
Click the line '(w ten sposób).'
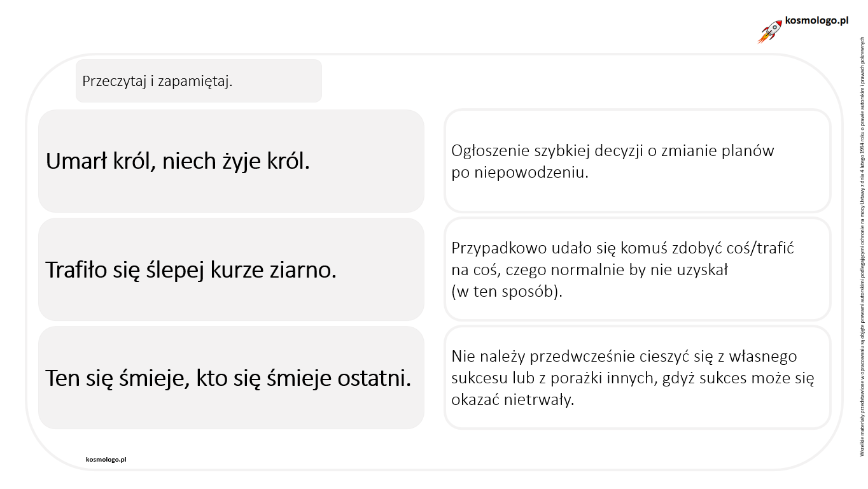coord(507,292)
